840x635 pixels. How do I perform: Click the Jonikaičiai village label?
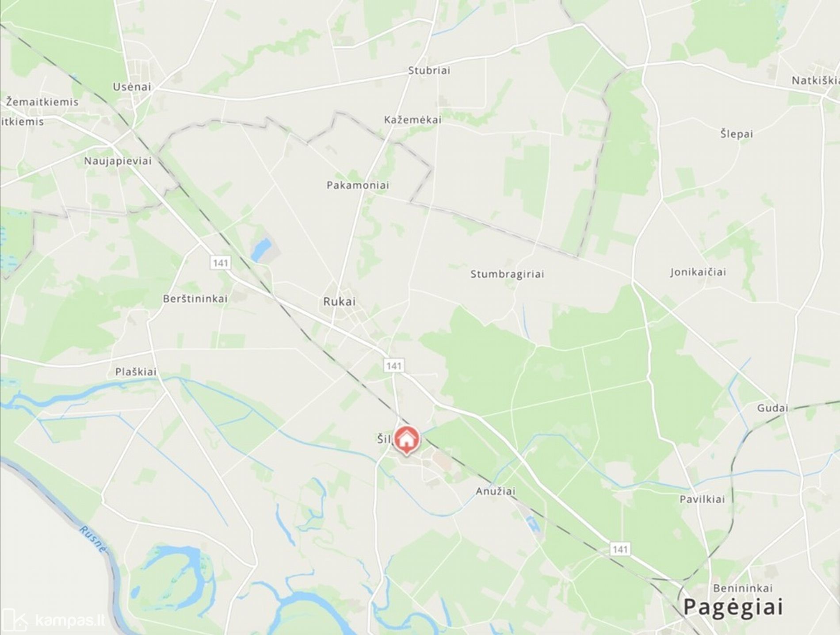[x=698, y=272]
